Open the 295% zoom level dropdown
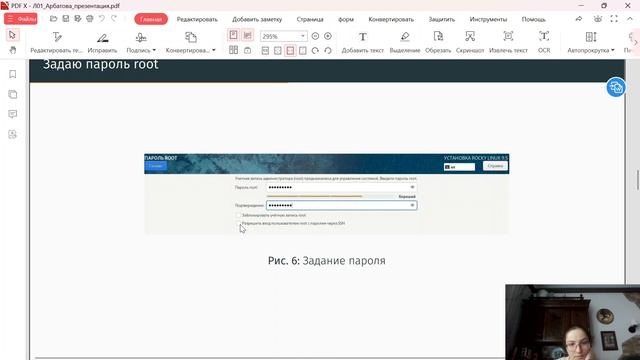 pos(302,36)
